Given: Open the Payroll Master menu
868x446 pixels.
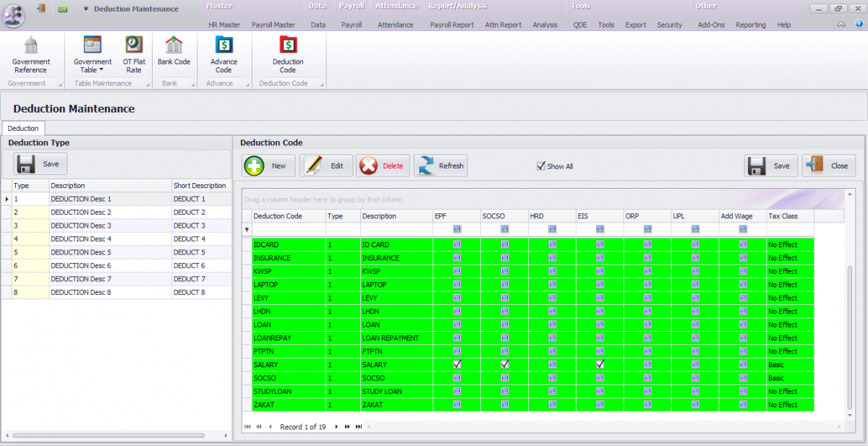Looking at the screenshot, I should 273,25.
